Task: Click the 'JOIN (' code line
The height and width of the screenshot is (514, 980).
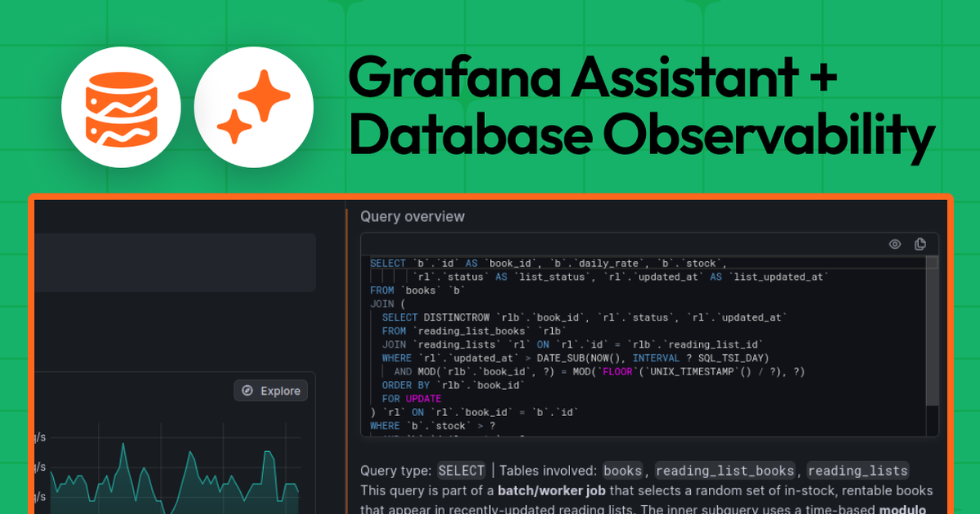Action: 388,304
